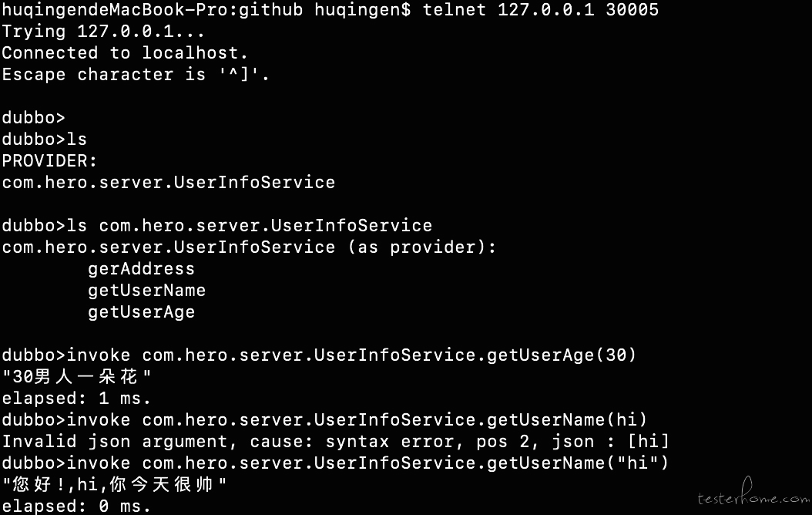Viewport: 812px width, 515px height.
Task: Click the gerAddress method name
Action: tap(141, 269)
